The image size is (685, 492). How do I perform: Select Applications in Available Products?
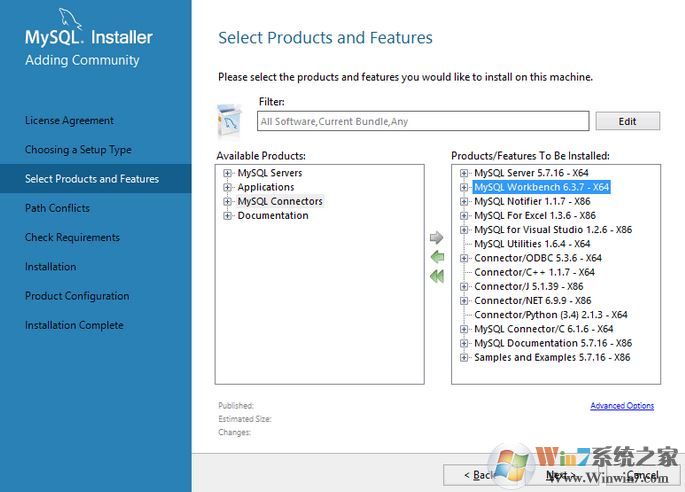click(x=266, y=187)
